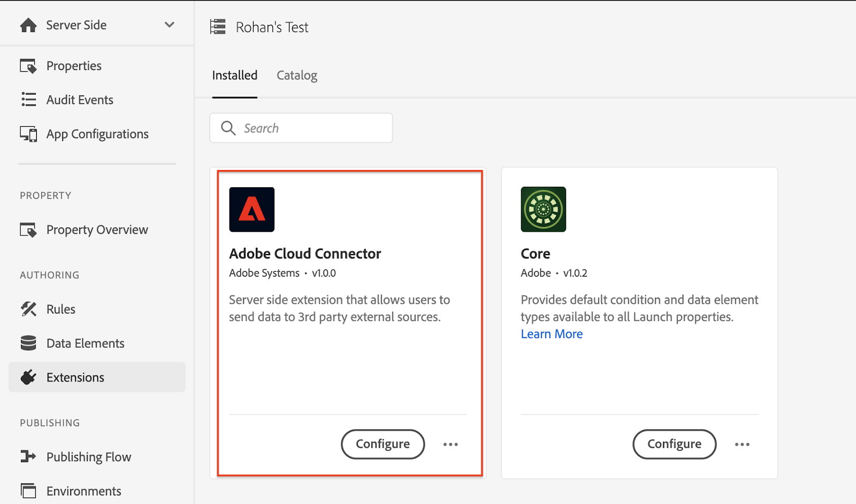Switch to the Installed tab

coord(234,75)
